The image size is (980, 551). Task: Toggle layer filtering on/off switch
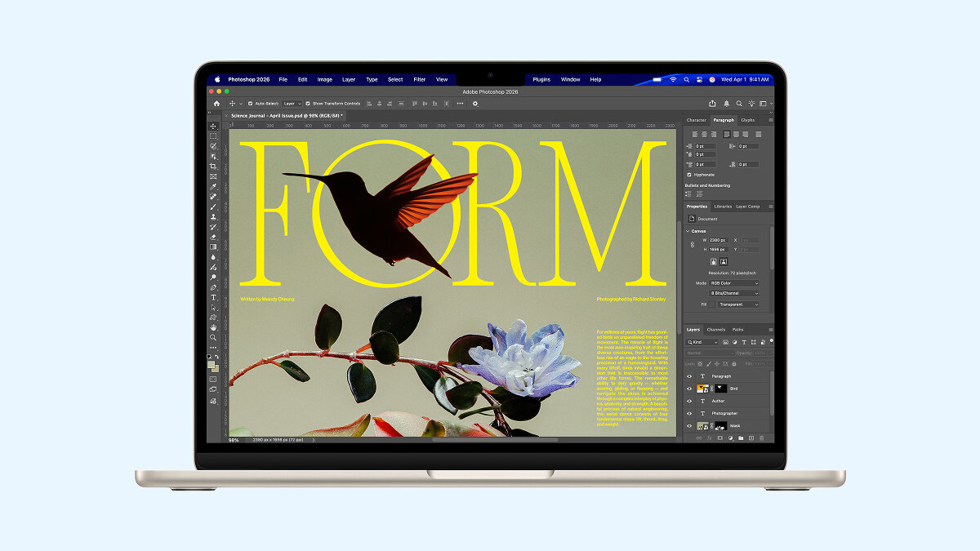click(x=771, y=341)
